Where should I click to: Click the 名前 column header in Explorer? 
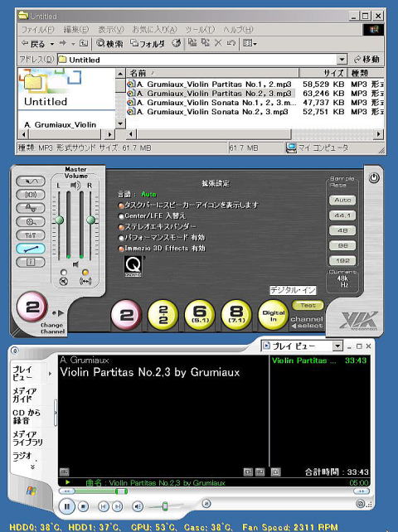(x=212, y=73)
